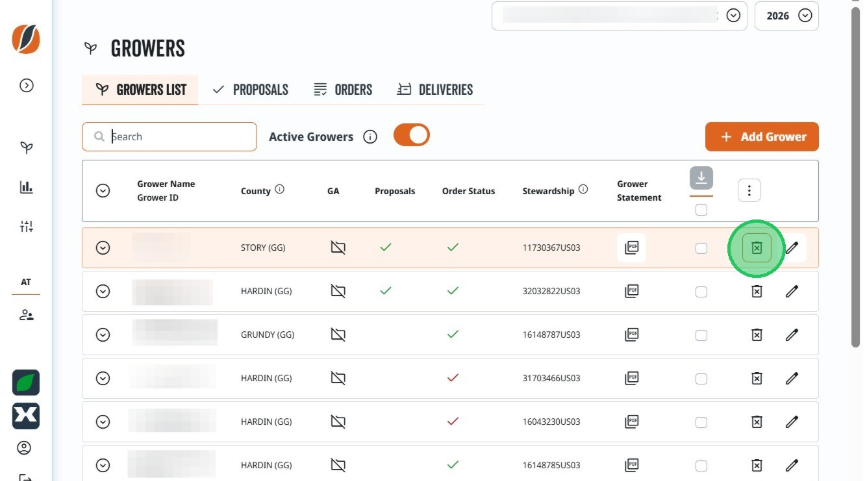Image resolution: width=864 pixels, height=481 pixels.
Task: Open the three-dot options menu in header
Action: point(749,191)
